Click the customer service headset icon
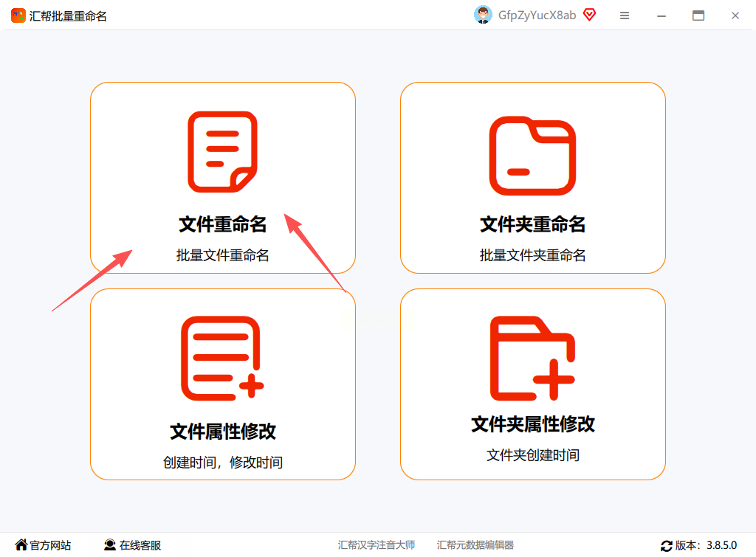Viewport: 756px width, 557px height. point(110,544)
